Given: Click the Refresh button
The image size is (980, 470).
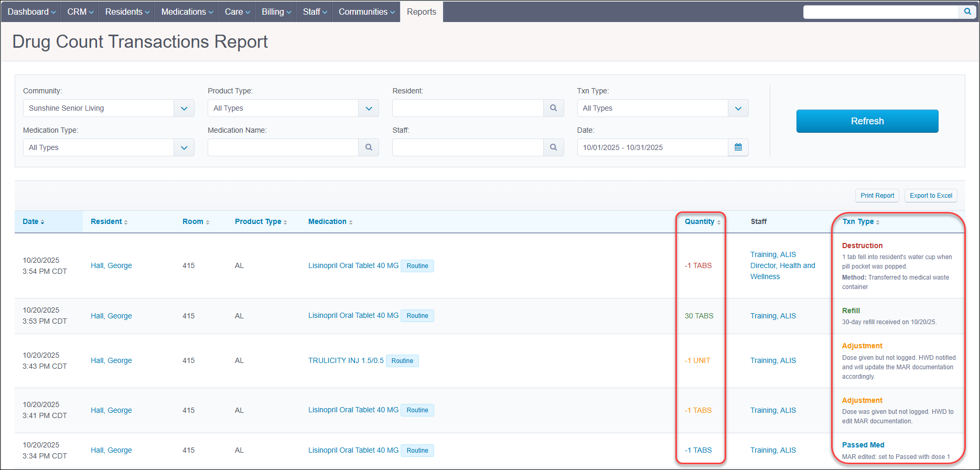Looking at the screenshot, I should 867,121.
